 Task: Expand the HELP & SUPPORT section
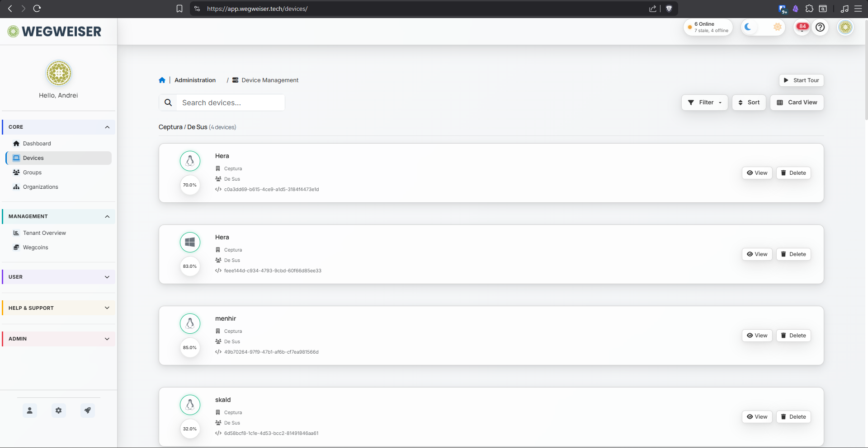pyautogui.click(x=59, y=308)
